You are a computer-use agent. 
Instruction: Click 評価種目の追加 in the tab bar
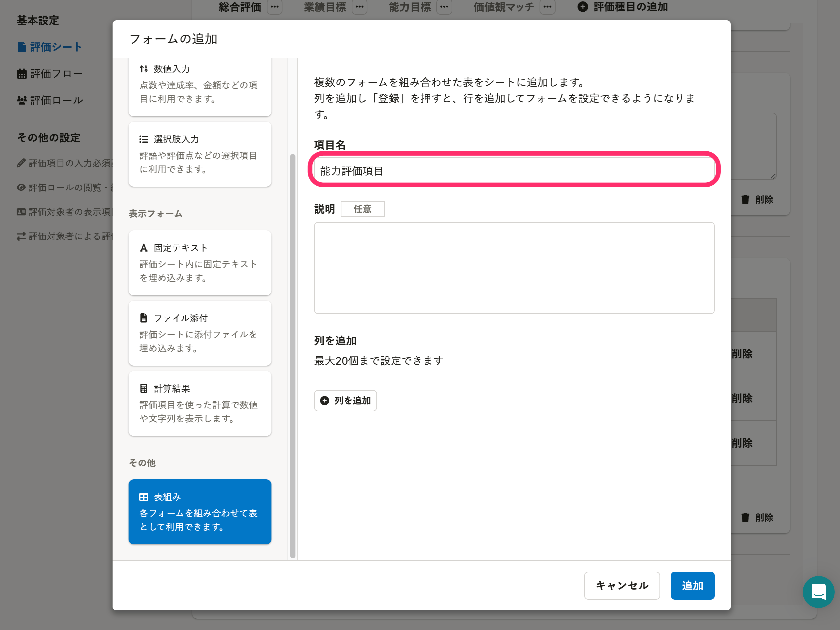(x=623, y=7)
